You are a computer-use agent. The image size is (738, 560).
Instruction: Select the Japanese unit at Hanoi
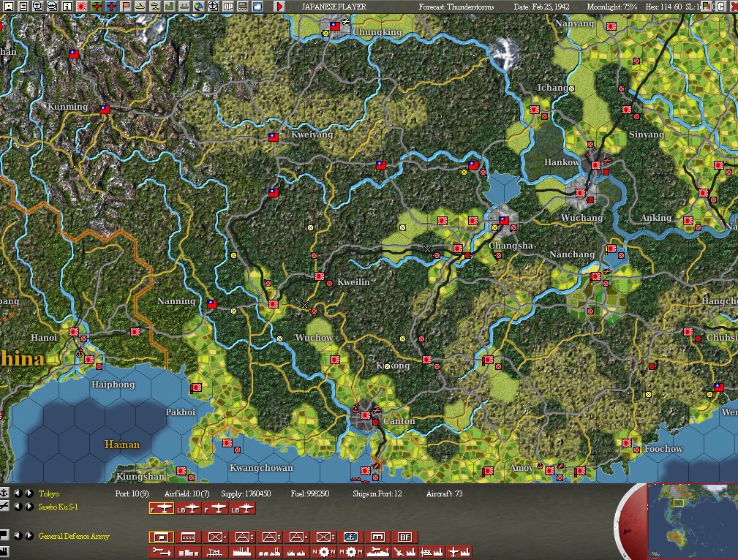pyautogui.click(x=74, y=332)
